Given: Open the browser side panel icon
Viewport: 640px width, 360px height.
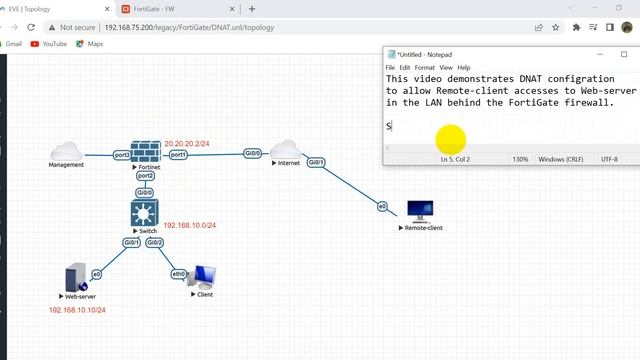Looking at the screenshot, I should 610,27.
